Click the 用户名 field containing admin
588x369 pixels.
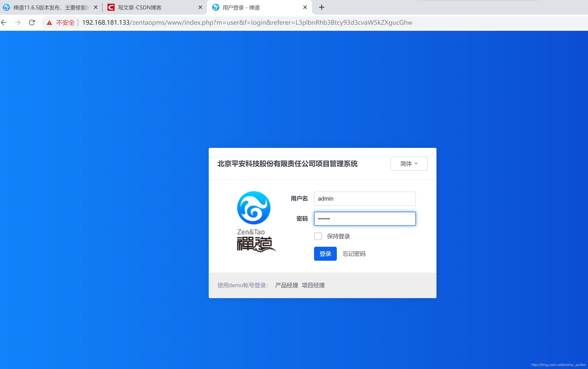[365, 199]
